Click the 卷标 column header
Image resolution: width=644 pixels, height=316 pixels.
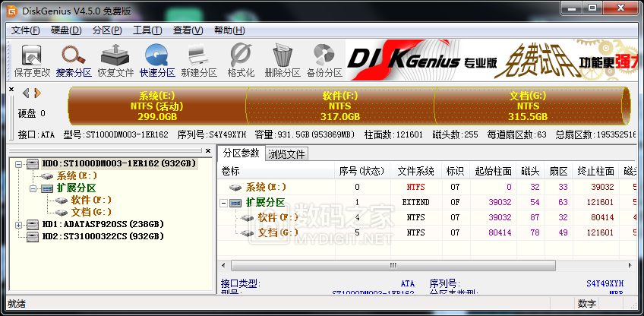pyautogui.click(x=276, y=171)
